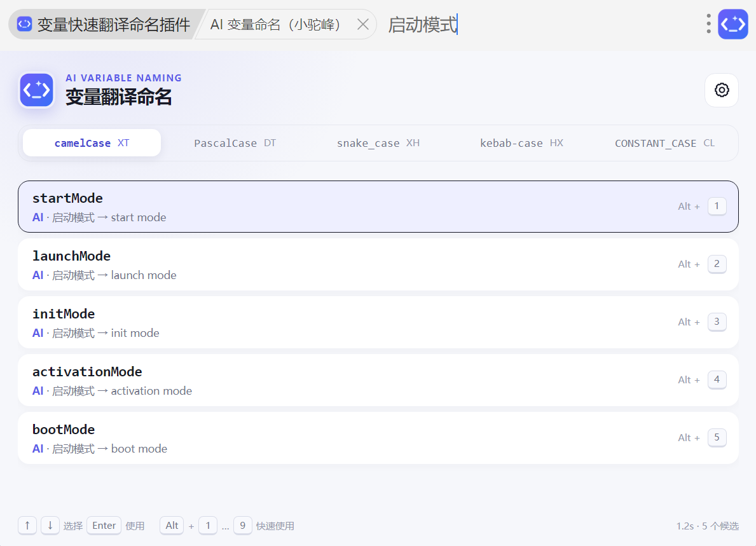Select the startMode suggestion
Viewport: 756px width, 546px height.
point(378,207)
